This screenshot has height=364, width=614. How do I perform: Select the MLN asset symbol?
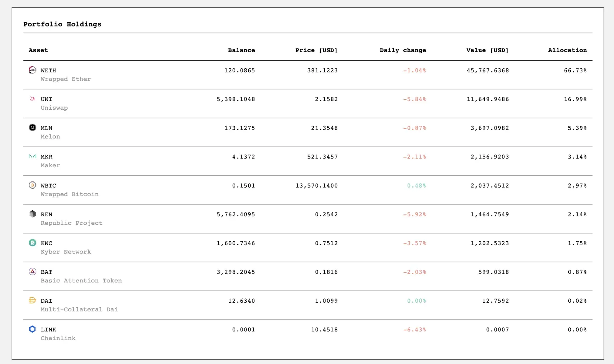pyautogui.click(x=46, y=128)
